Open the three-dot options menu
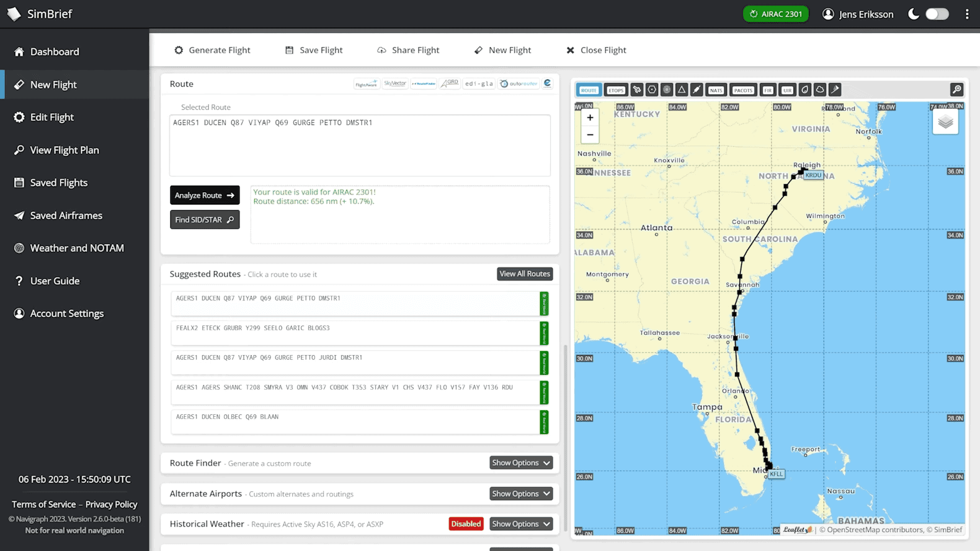This screenshot has height=551, width=980. tap(967, 14)
